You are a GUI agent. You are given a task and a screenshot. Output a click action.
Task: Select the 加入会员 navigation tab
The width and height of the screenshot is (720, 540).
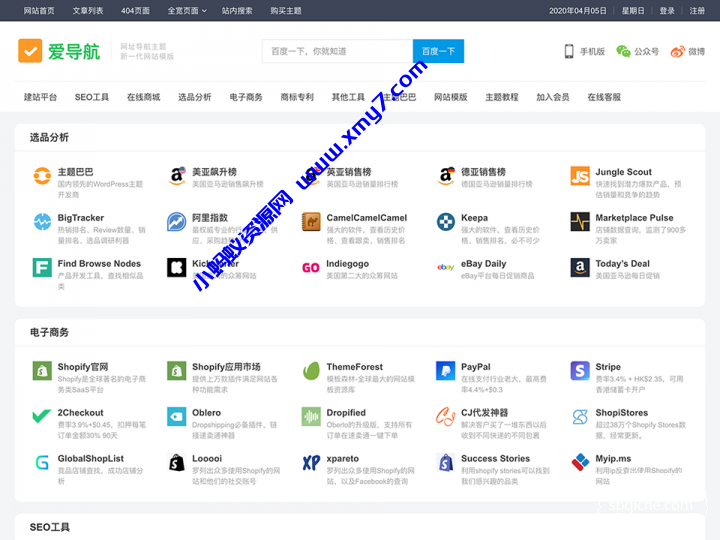tap(553, 97)
